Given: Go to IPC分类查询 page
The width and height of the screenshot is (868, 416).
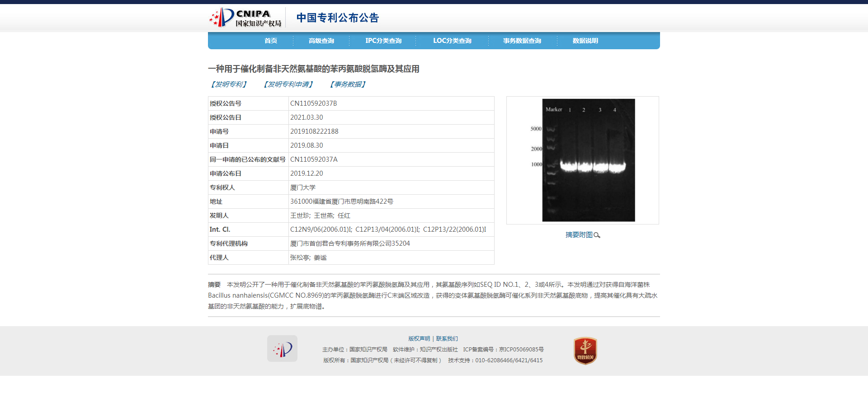Looking at the screenshot, I should click(383, 41).
